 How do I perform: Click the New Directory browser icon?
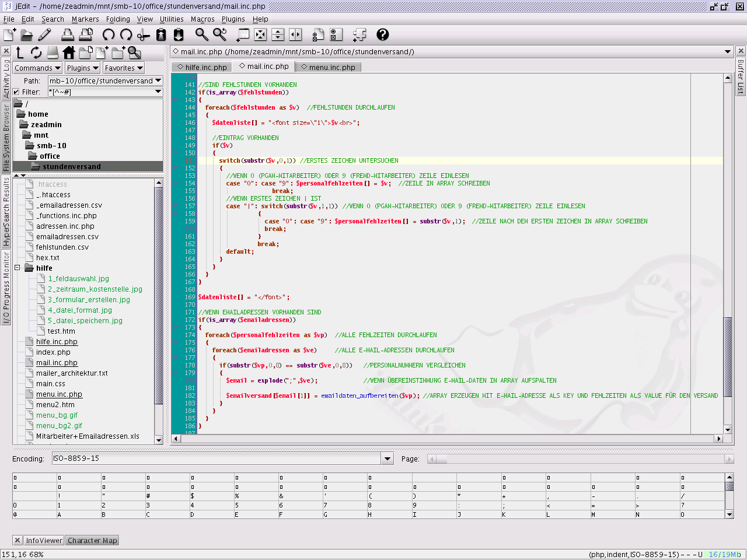(x=118, y=53)
